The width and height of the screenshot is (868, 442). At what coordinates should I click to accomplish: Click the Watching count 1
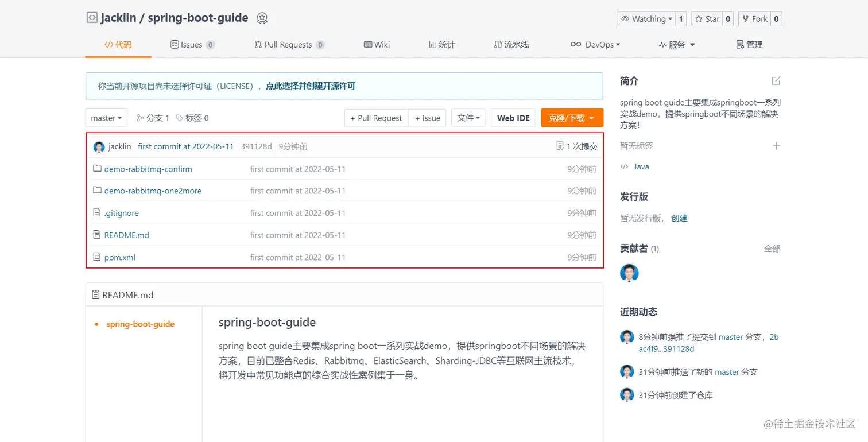(681, 19)
